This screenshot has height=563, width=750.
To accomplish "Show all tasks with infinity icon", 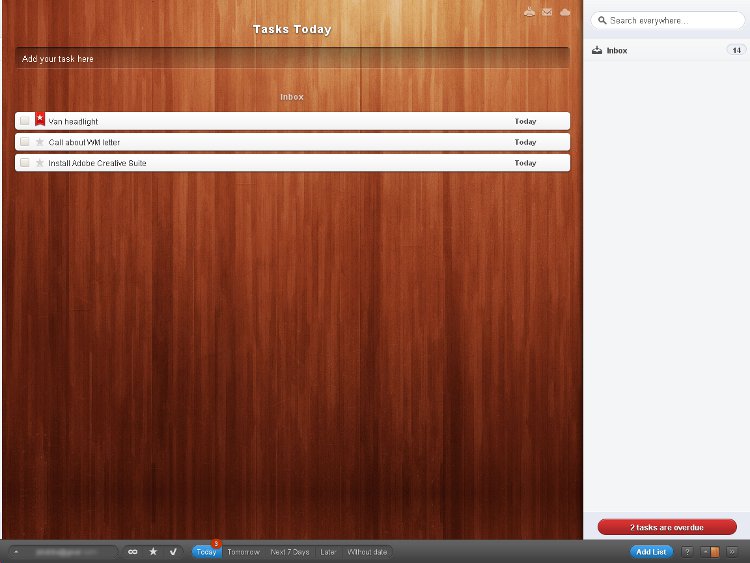I will coord(133,552).
